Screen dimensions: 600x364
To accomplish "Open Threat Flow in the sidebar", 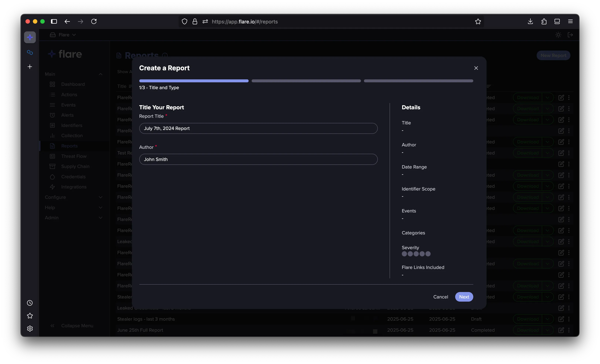I will pyautogui.click(x=74, y=156).
